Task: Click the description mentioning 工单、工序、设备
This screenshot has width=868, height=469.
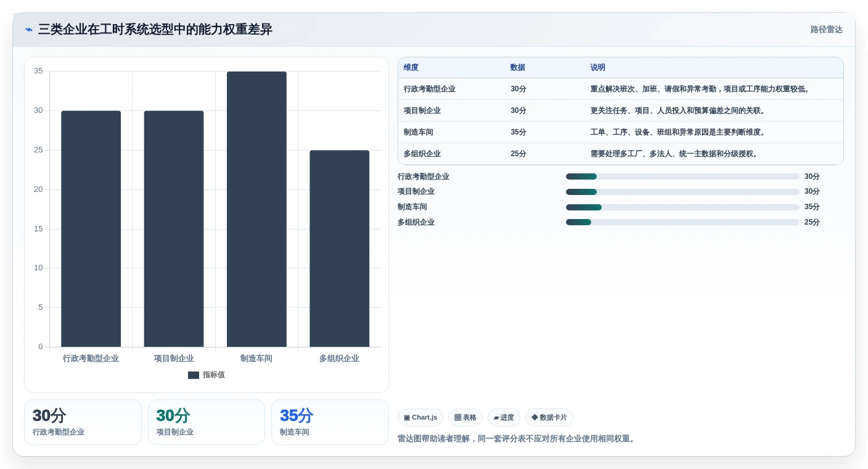Action: [x=678, y=132]
